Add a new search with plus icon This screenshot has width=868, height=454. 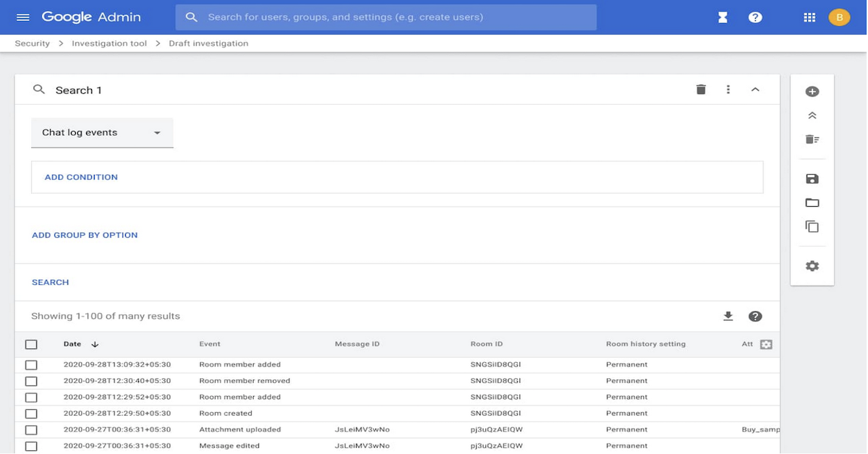[x=812, y=92]
